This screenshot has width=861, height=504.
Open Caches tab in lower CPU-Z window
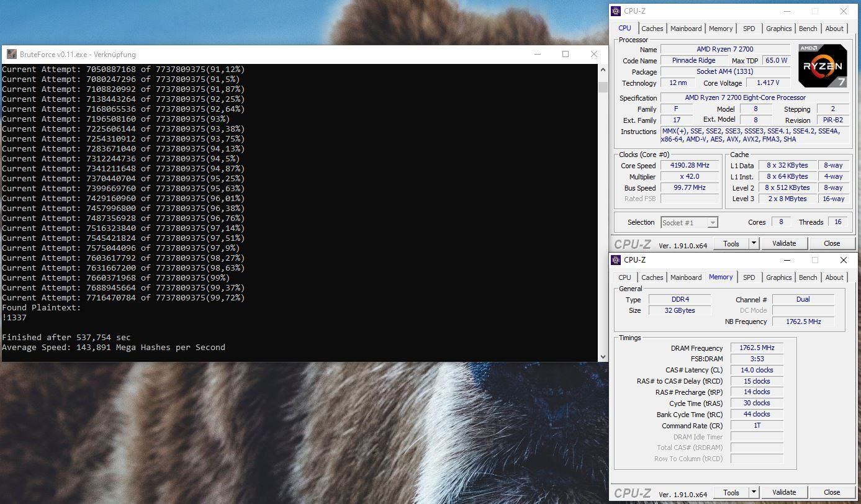(x=652, y=277)
